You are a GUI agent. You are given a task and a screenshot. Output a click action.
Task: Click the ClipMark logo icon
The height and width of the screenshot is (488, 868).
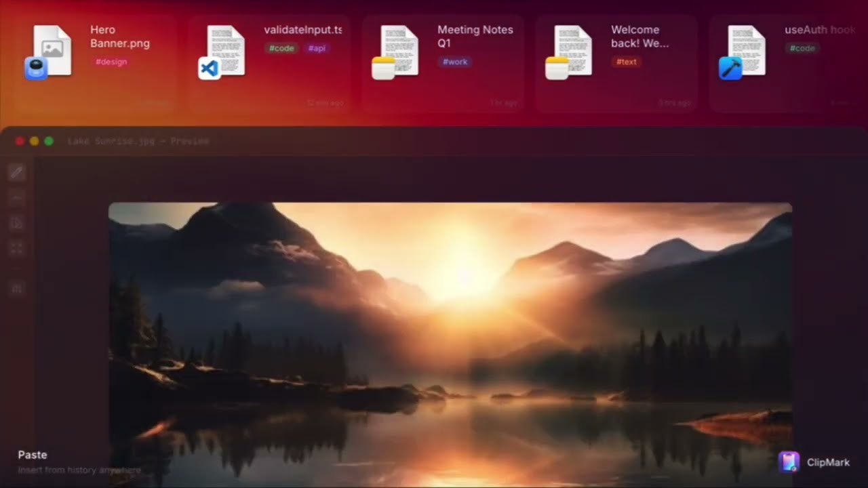point(789,462)
